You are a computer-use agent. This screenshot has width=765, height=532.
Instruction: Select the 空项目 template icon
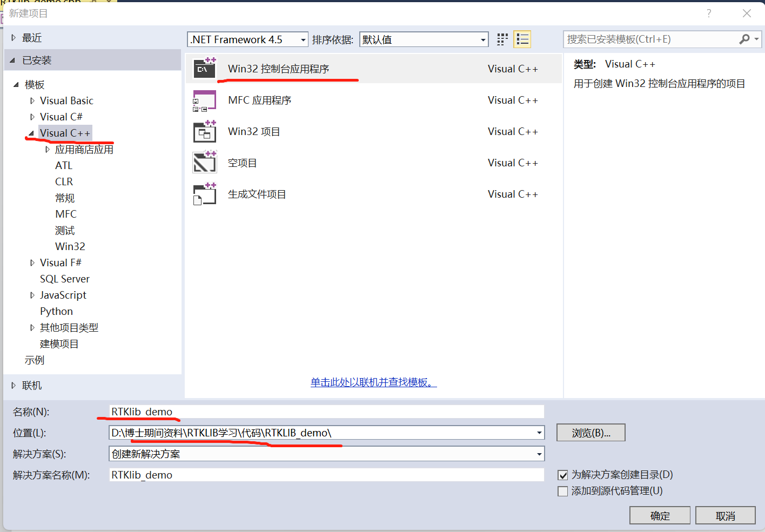click(x=205, y=163)
